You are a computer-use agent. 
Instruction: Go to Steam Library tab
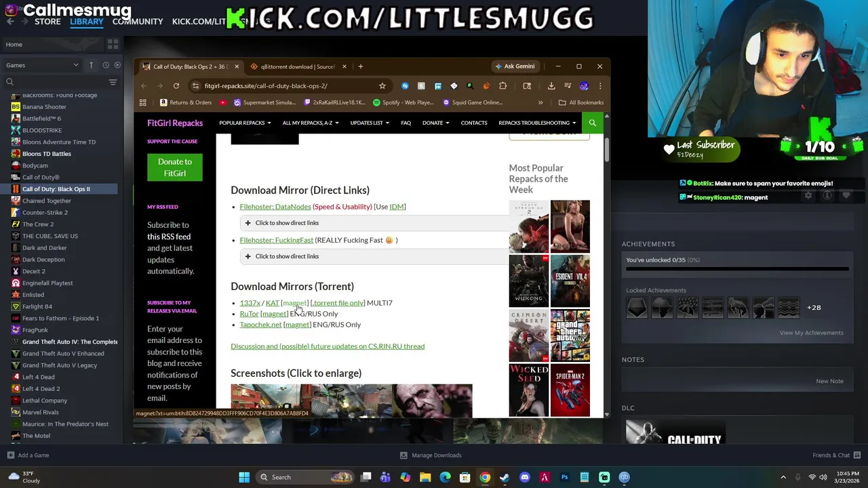coord(87,22)
